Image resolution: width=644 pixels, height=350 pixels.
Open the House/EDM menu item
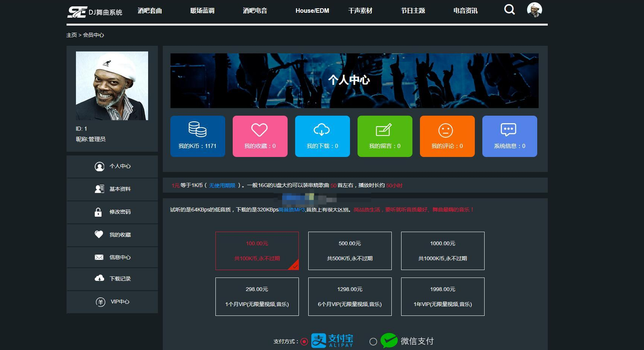tap(312, 11)
